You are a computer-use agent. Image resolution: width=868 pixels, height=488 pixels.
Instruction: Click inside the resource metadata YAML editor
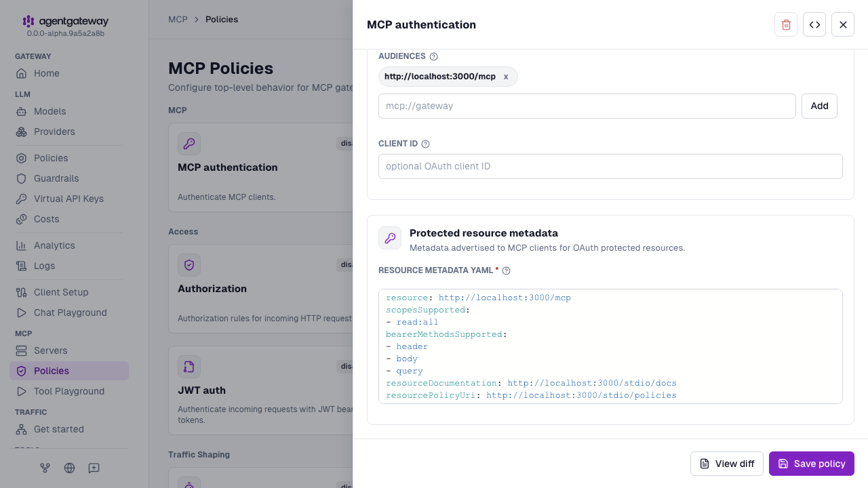(x=610, y=346)
